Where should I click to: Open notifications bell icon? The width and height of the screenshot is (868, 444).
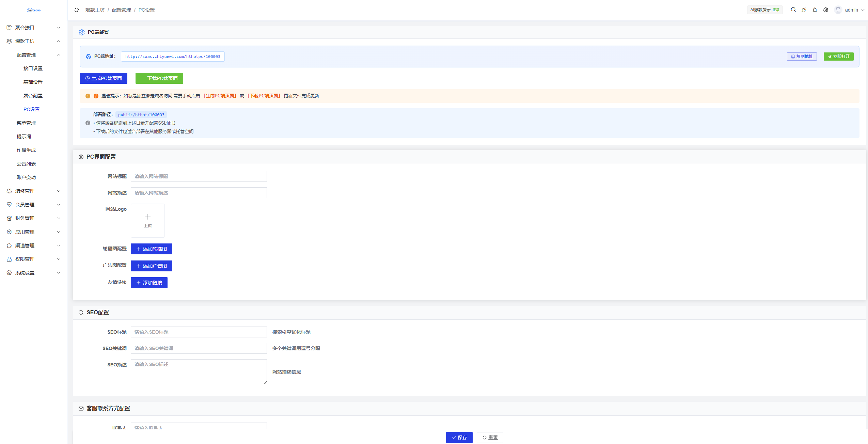click(815, 10)
